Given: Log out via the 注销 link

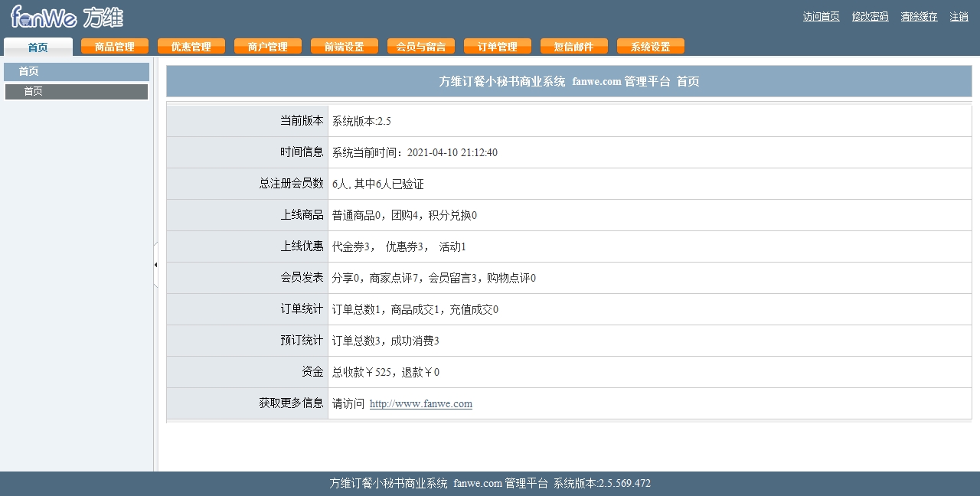Looking at the screenshot, I should tap(959, 16).
